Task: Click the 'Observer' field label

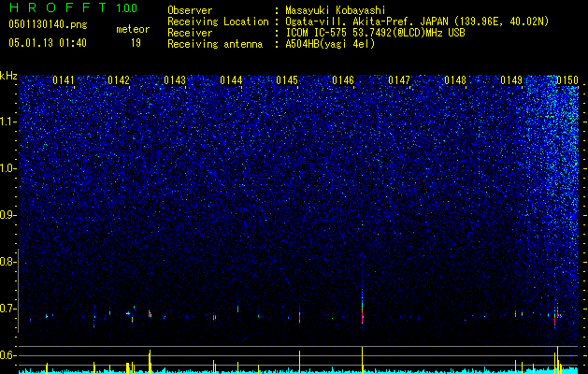Action: [x=190, y=11]
